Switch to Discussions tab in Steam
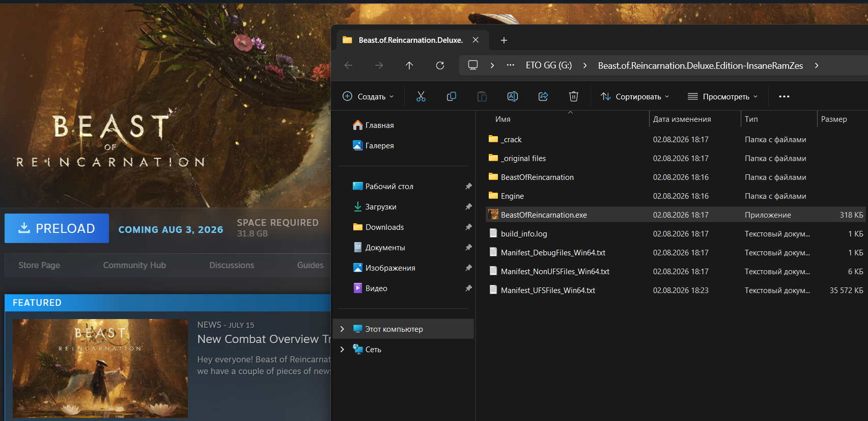This screenshot has height=421, width=868. pyautogui.click(x=232, y=265)
